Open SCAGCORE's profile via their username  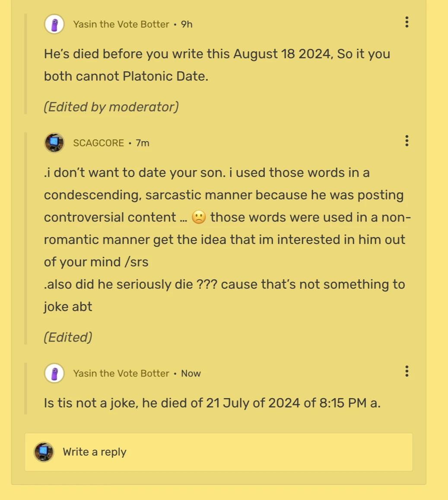click(97, 142)
